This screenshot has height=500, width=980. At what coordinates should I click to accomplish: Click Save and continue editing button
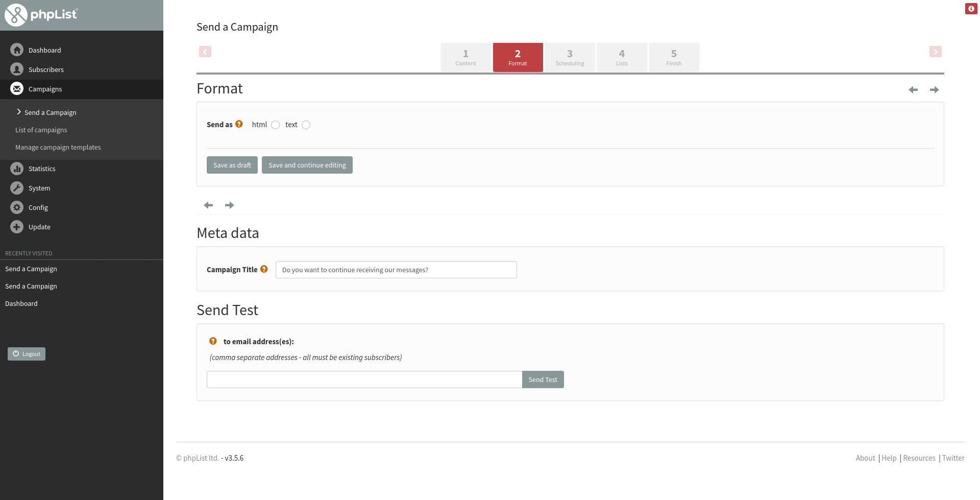pos(307,165)
